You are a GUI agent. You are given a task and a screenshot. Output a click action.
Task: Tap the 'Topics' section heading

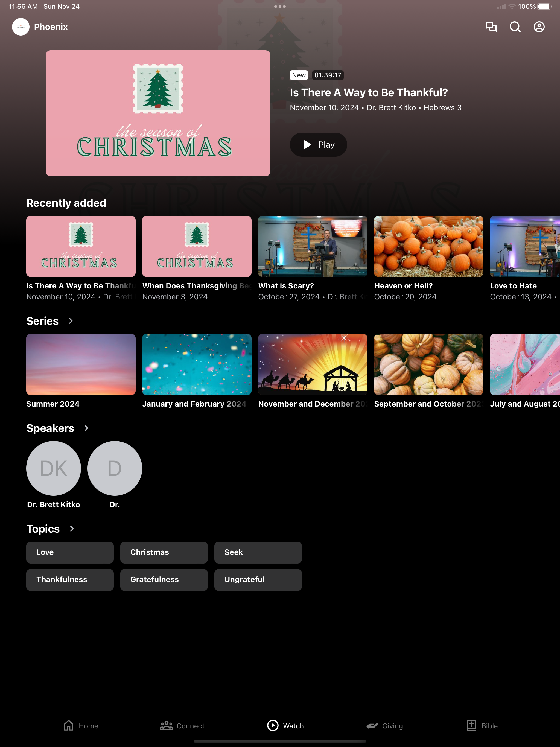click(x=43, y=529)
